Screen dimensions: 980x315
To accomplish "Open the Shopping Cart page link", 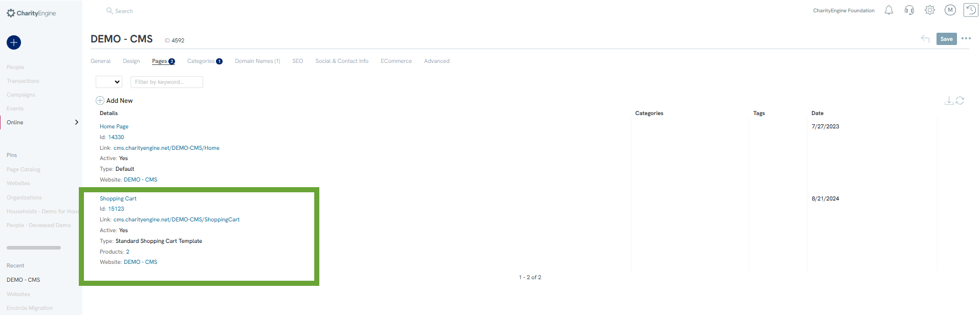I will point(118,198).
